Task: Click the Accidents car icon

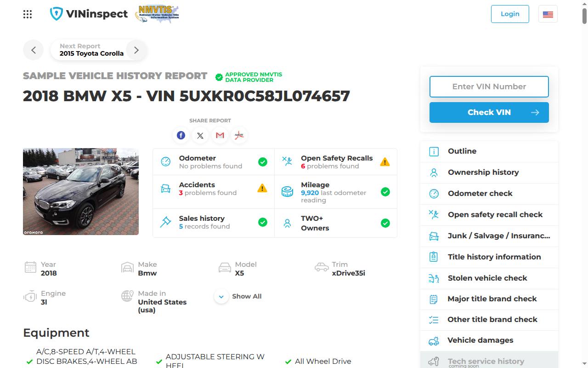Action: (x=166, y=188)
